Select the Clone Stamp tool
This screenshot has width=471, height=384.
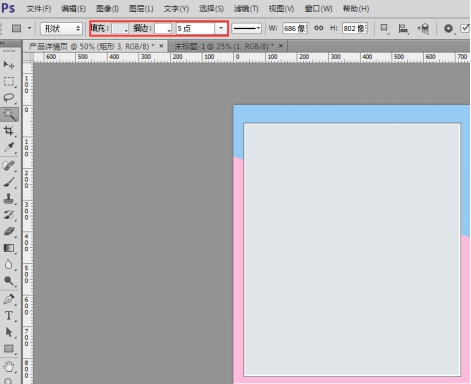click(x=9, y=199)
